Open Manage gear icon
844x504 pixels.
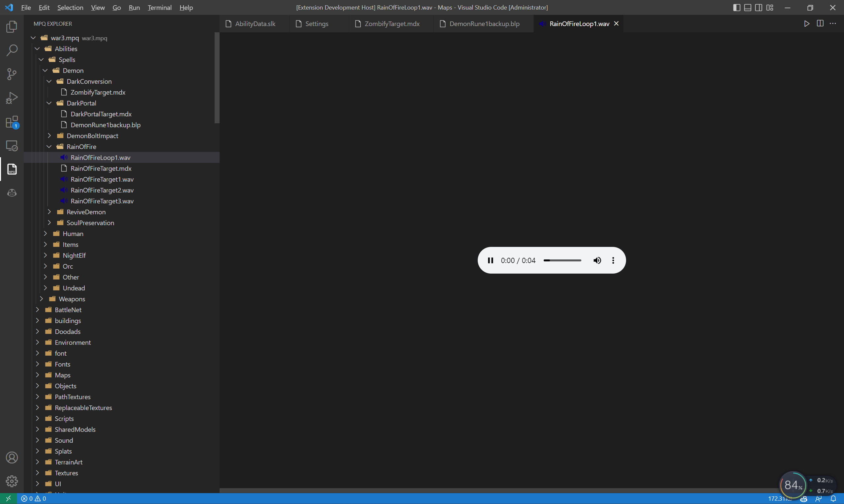pos(12,481)
